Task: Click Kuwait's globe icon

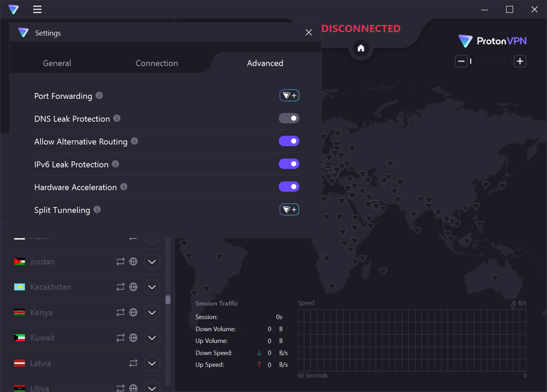Action: pos(133,338)
